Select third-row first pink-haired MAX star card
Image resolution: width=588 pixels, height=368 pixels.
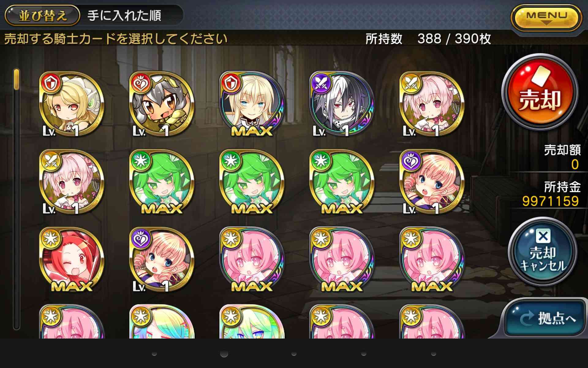(x=252, y=259)
